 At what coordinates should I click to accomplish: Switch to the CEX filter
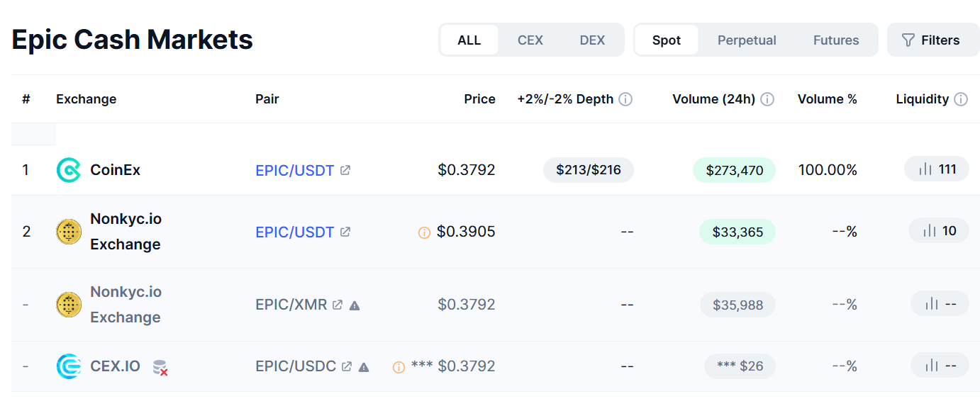pos(530,40)
